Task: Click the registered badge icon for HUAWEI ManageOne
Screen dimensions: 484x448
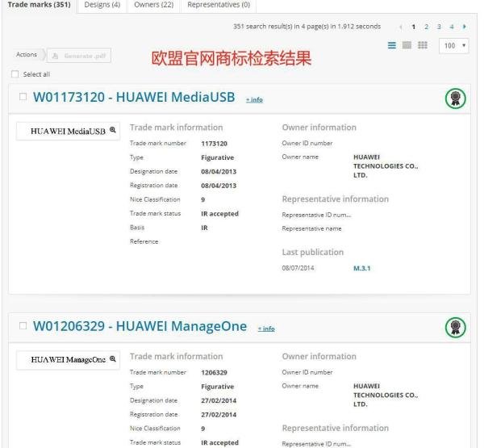Action: click(x=455, y=328)
